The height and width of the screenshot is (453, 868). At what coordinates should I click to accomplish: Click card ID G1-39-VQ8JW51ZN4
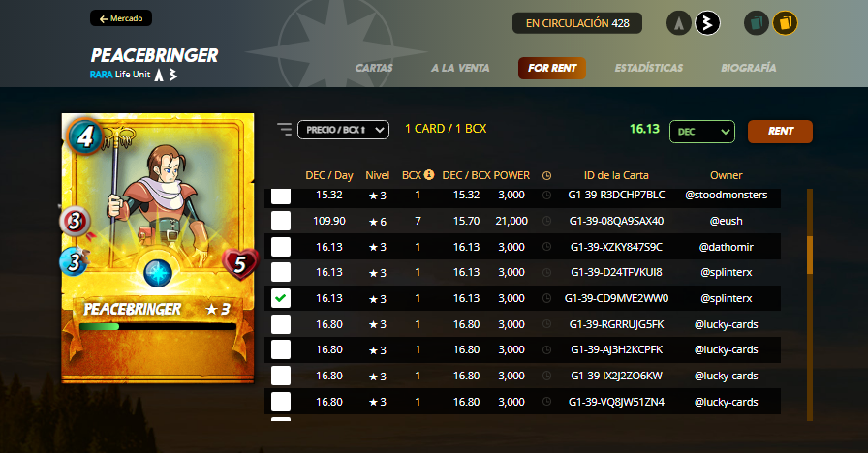click(616, 402)
